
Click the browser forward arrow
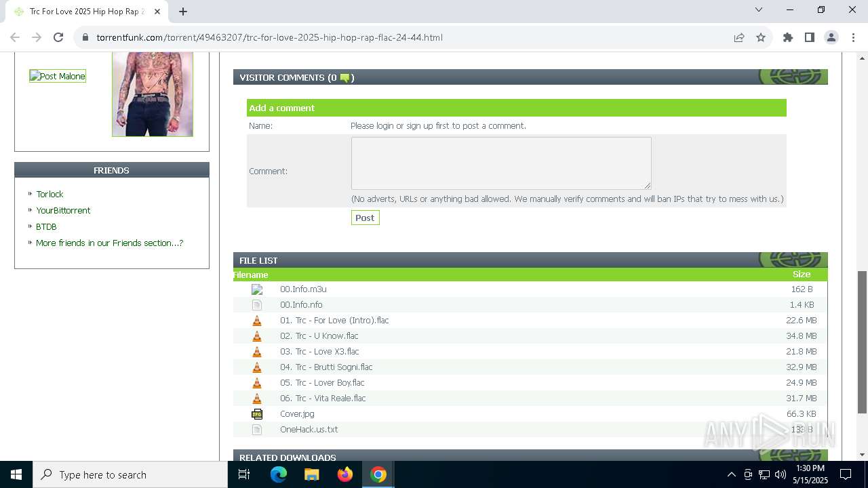click(x=37, y=37)
